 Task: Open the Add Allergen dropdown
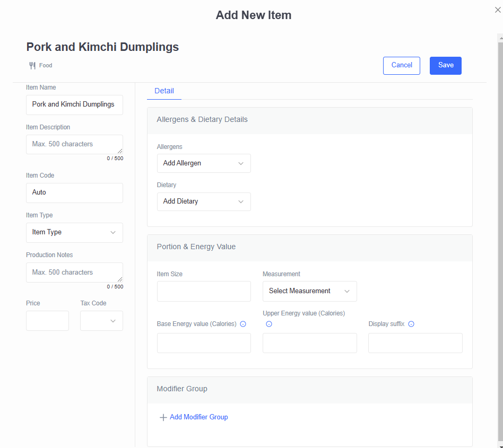tap(204, 163)
